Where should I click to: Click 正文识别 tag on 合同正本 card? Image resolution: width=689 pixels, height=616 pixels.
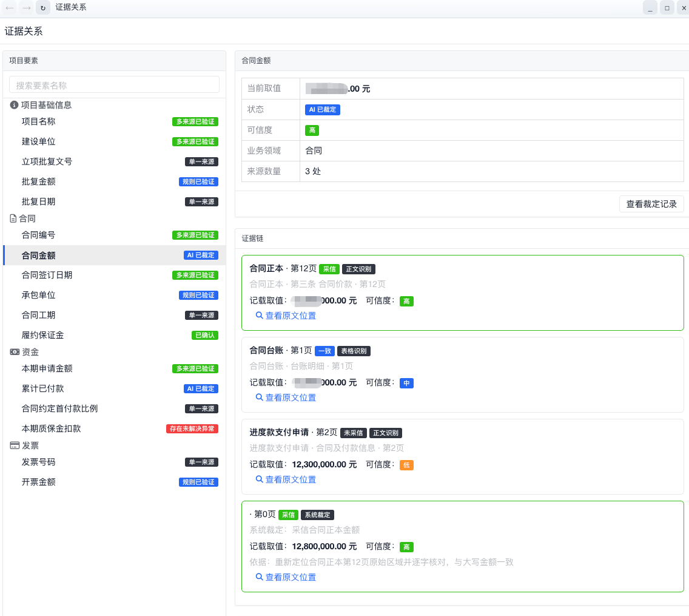(358, 269)
